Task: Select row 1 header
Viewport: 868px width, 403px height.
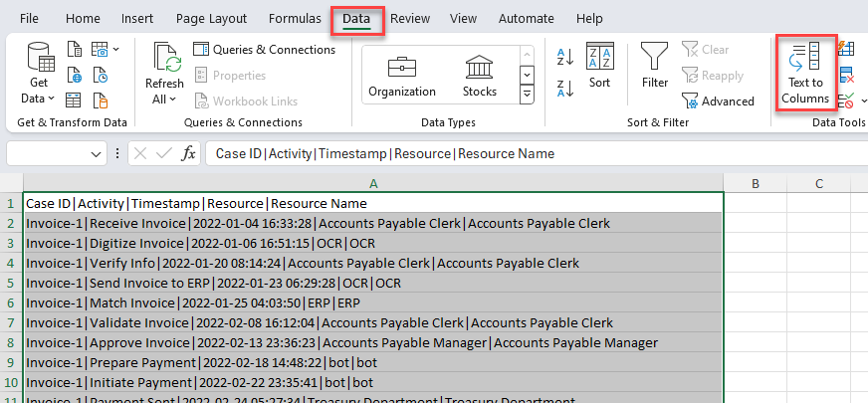Action: pos(11,204)
